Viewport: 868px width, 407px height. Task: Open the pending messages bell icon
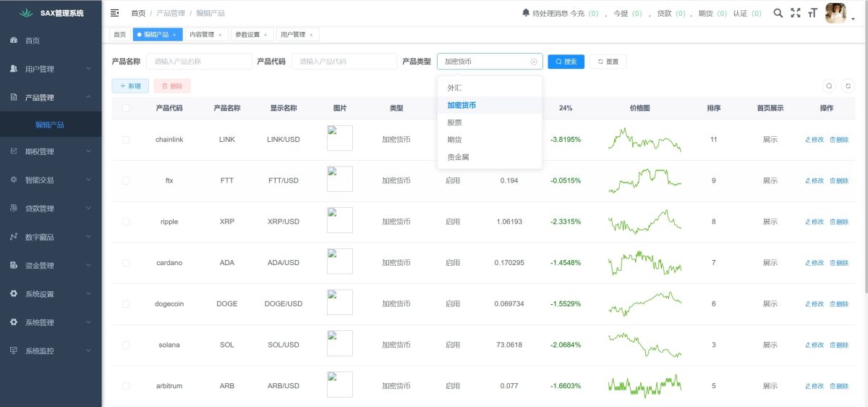pos(525,13)
